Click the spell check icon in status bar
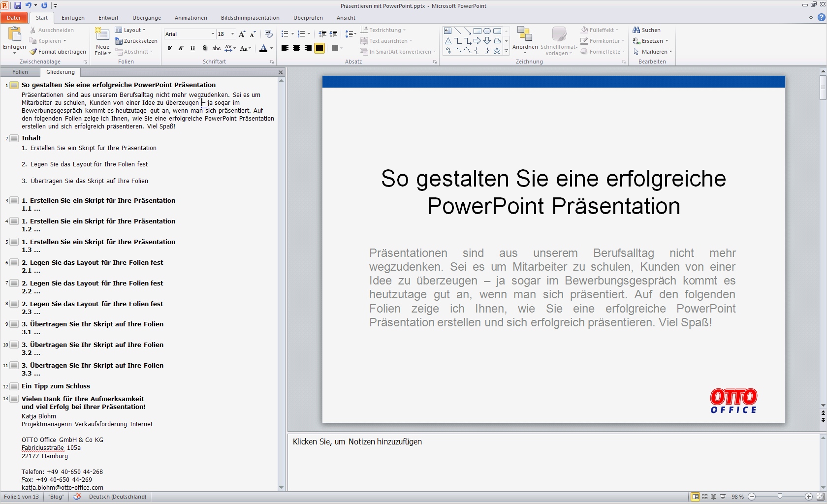The width and height of the screenshot is (827, 504). tap(77, 497)
